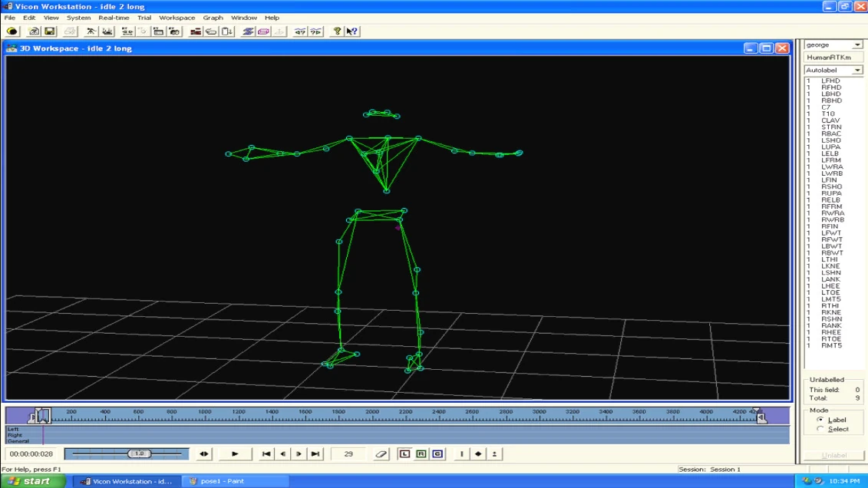Click the Save floppy disk toolbar icon

coord(49,31)
